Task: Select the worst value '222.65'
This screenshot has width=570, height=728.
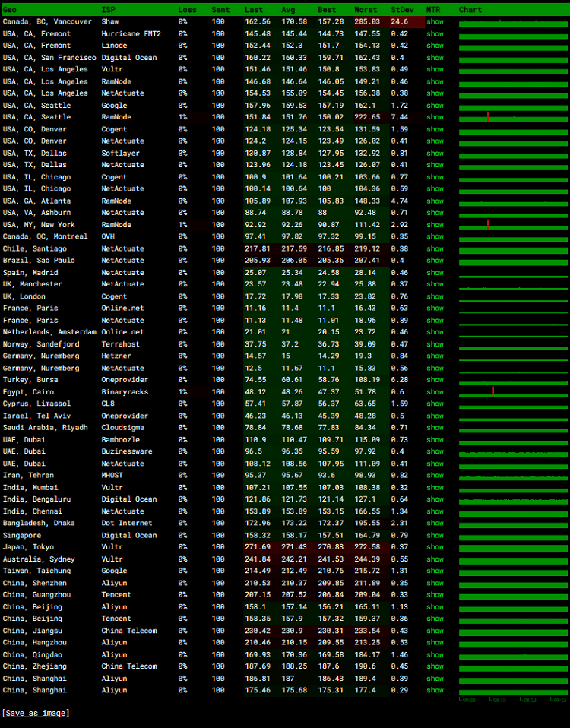Action: tap(366, 117)
